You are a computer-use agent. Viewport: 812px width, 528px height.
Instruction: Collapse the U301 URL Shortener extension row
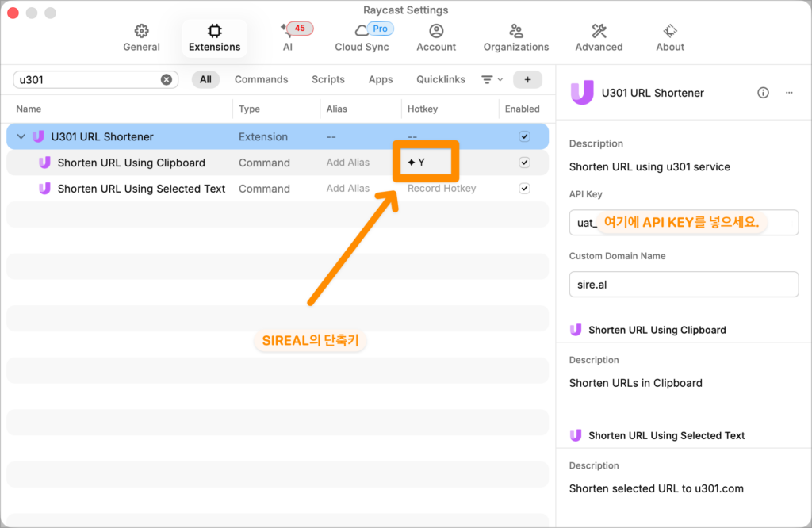[x=20, y=136]
